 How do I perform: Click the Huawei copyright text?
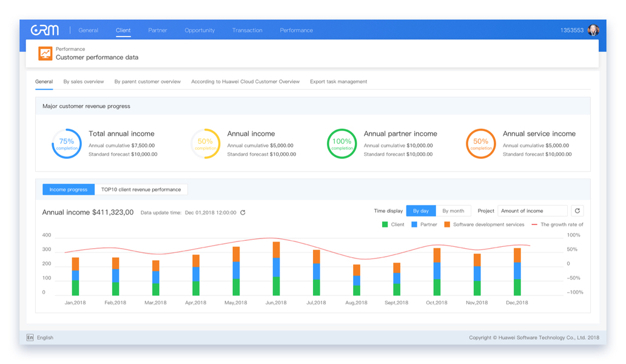534,337
